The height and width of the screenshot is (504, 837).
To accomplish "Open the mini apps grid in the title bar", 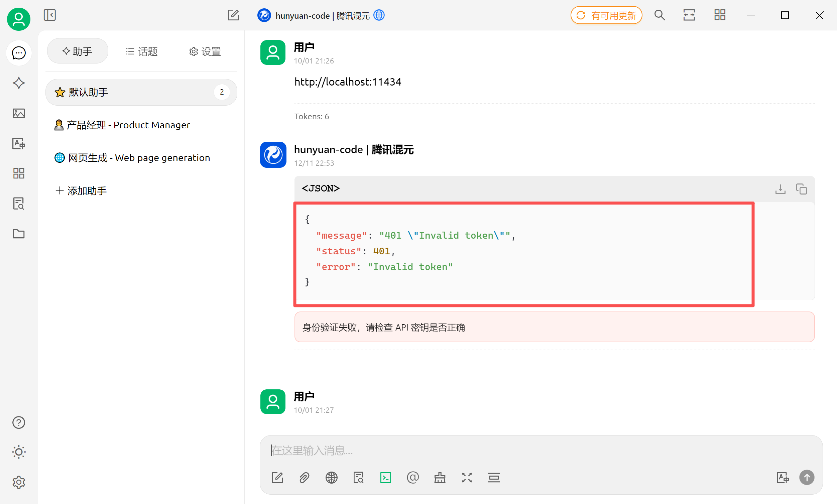I will click(x=719, y=15).
